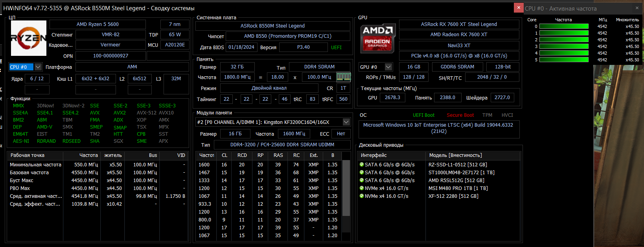The height and width of the screenshot is (247, 644).
Task: Click the 'Минимальная частота' row
Action: pyautogui.click(x=97, y=165)
